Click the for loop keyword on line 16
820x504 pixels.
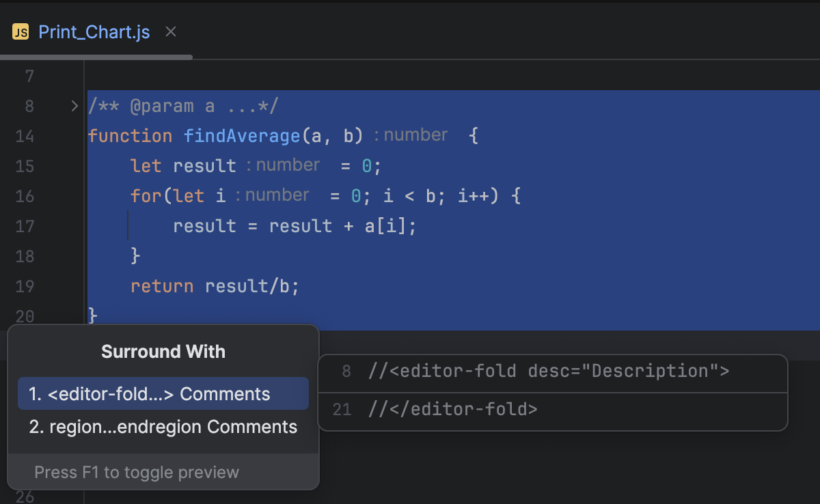(x=143, y=196)
